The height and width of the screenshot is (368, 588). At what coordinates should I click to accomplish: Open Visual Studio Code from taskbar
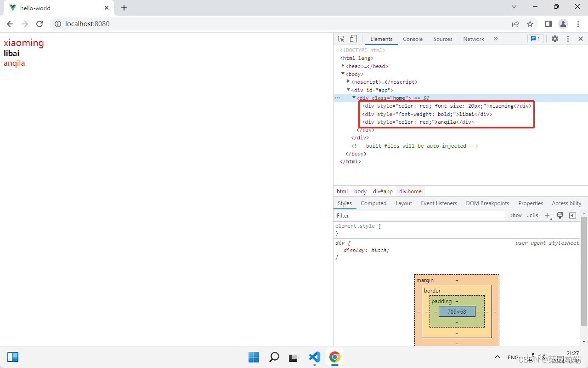click(314, 357)
